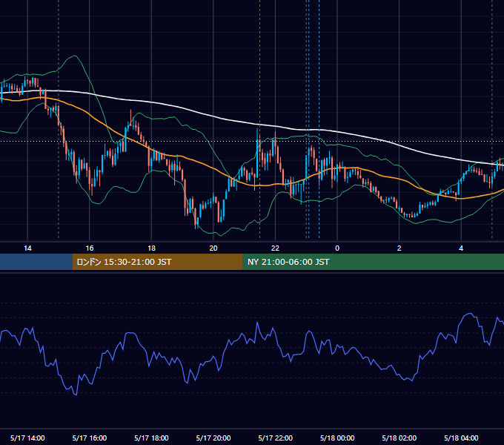Click the London session bar 15:30-21:00 JST
The image size is (504, 445).
[x=157, y=262]
